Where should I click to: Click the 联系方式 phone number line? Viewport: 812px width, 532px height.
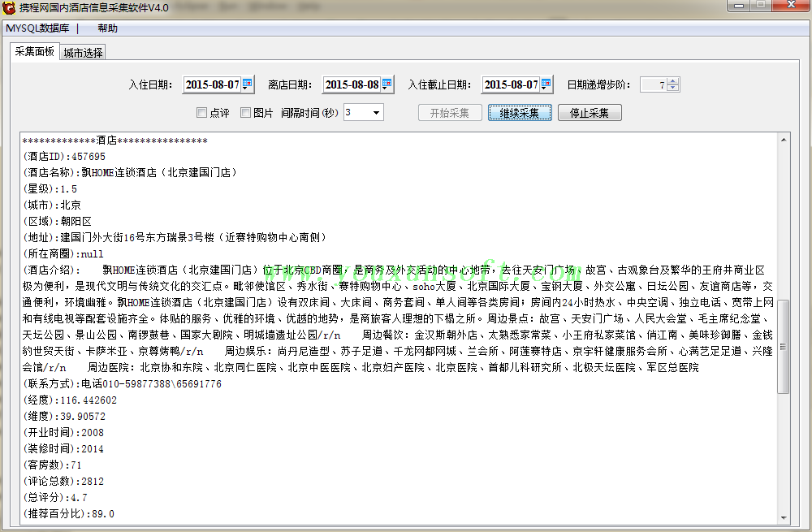coord(122,384)
